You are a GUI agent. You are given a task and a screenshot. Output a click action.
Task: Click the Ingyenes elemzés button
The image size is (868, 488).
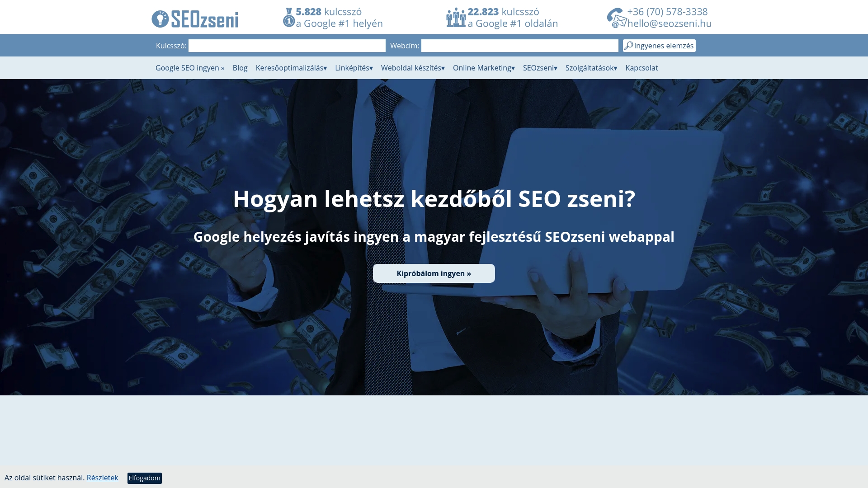tap(659, 45)
